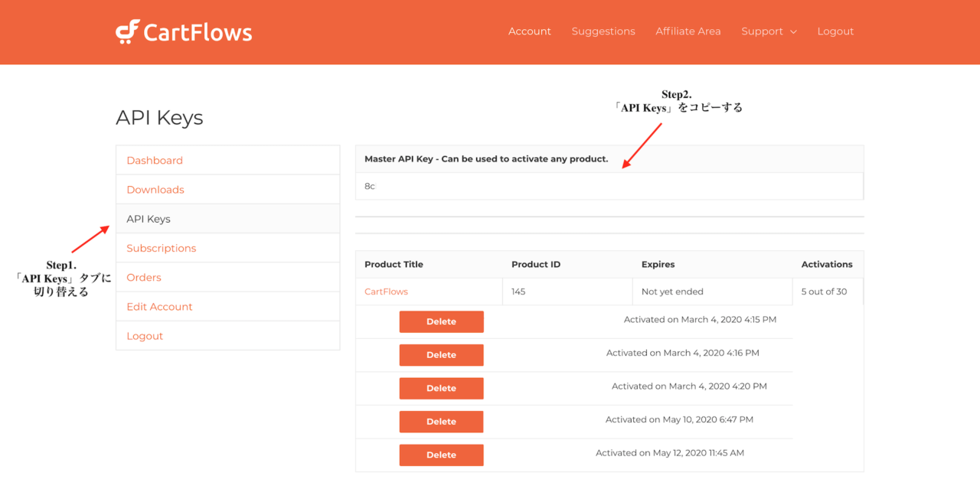Switch to the Dashboard tab
The height and width of the screenshot is (479, 980).
pyautogui.click(x=155, y=160)
